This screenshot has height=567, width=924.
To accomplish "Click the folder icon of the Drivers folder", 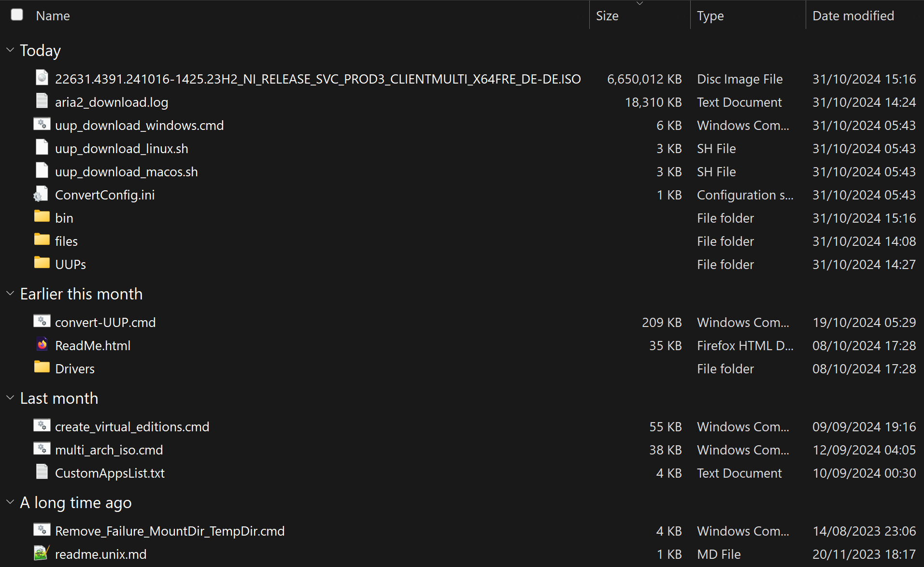I will [42, 367].
